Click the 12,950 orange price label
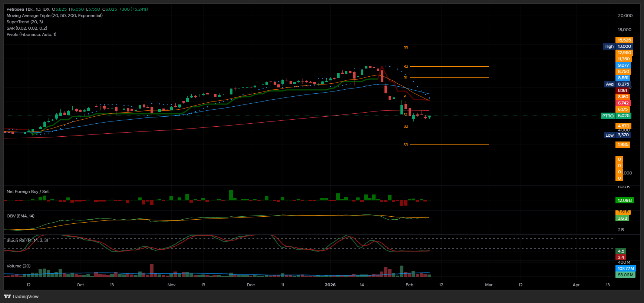The width and height of the screenshot is (644, 303). [624, 53]
